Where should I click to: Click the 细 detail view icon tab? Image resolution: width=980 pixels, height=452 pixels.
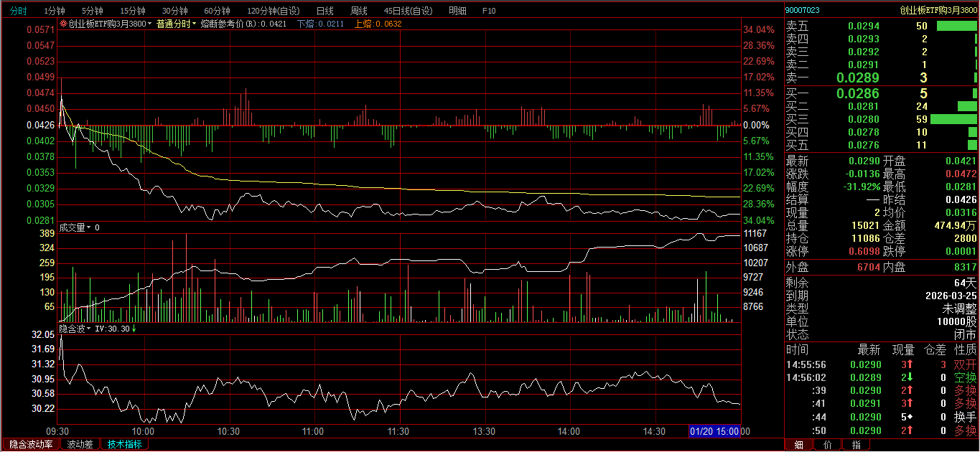(798, 445)
